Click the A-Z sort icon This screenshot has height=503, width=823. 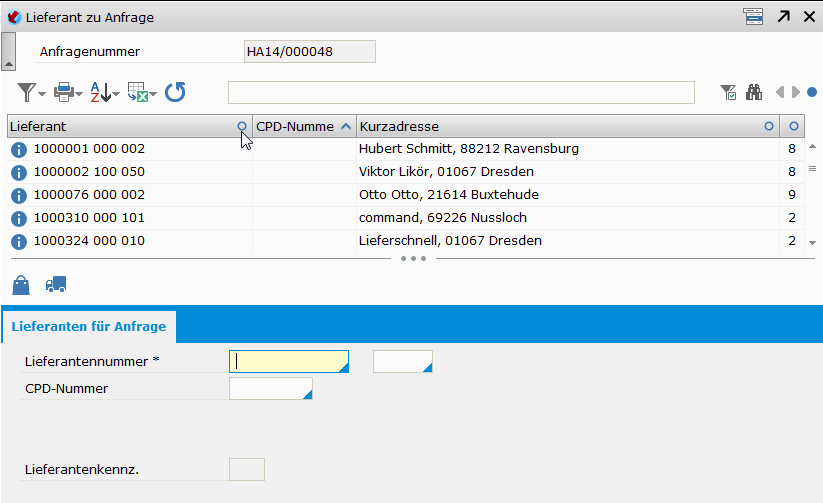100,92
